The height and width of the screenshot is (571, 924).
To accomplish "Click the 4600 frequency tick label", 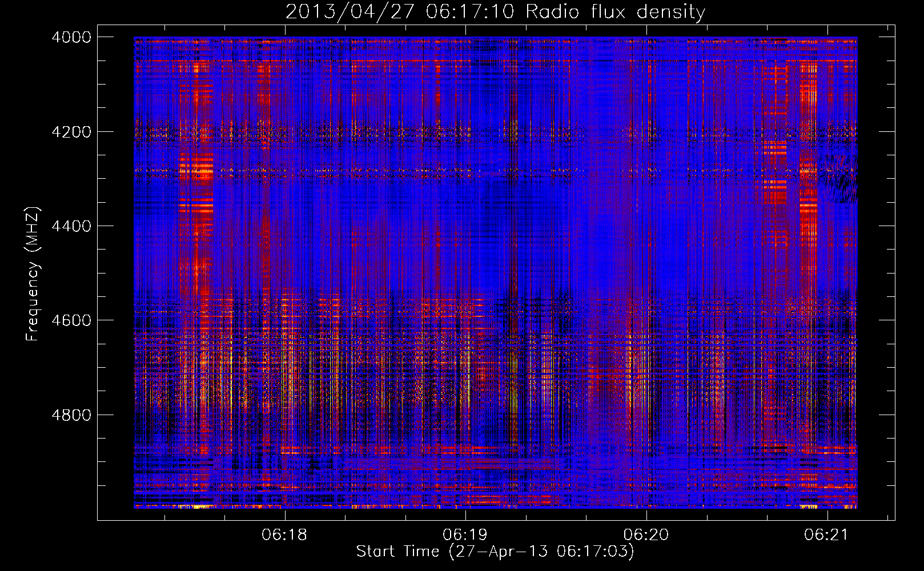I will click(71, 320).
